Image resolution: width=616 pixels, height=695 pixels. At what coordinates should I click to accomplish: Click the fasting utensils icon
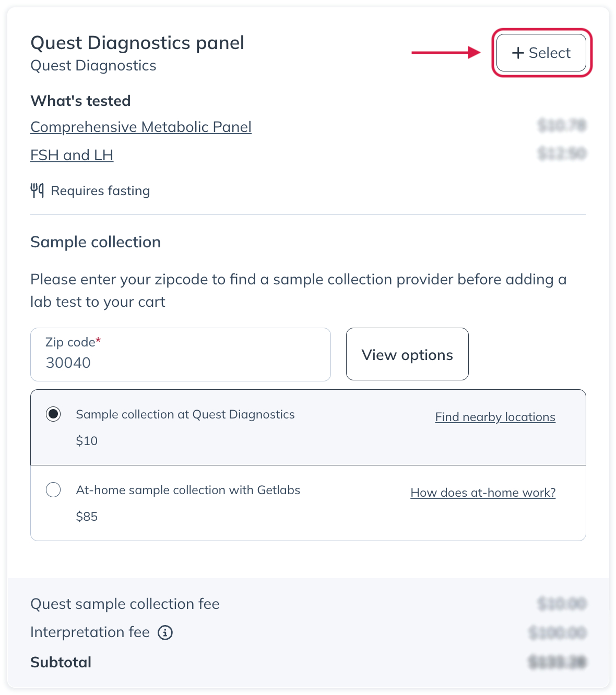click(x=38, y=190)
